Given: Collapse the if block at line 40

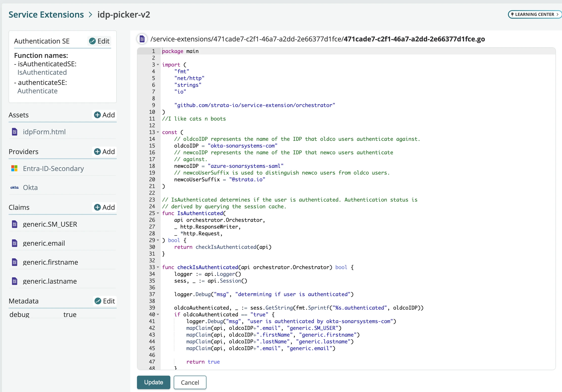Looking at the screenshot, I should point(158,314).
